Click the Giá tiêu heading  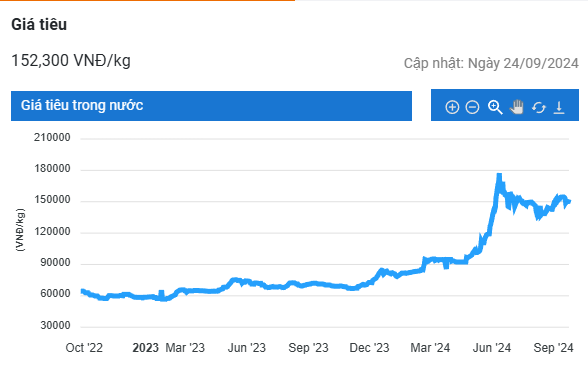click(x=39, y=24)
